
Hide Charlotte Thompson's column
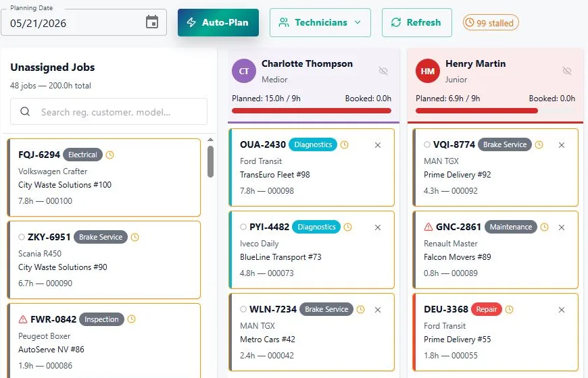(x=383, y=71)
